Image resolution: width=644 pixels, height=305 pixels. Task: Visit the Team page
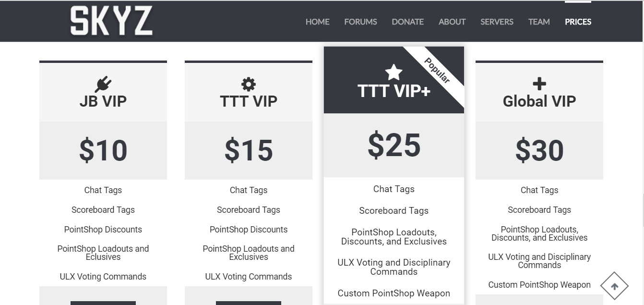pyautogui.click(x=539, y=22)
